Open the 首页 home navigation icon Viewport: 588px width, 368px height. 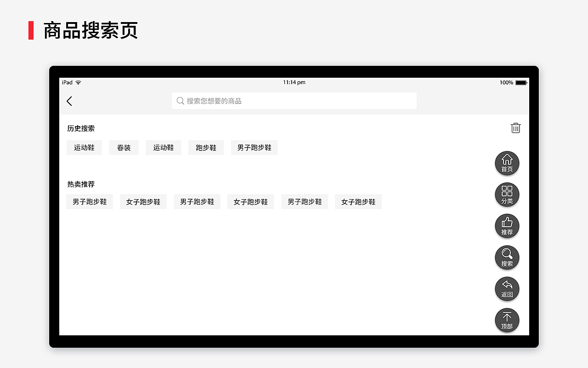[x=507, y=163]
